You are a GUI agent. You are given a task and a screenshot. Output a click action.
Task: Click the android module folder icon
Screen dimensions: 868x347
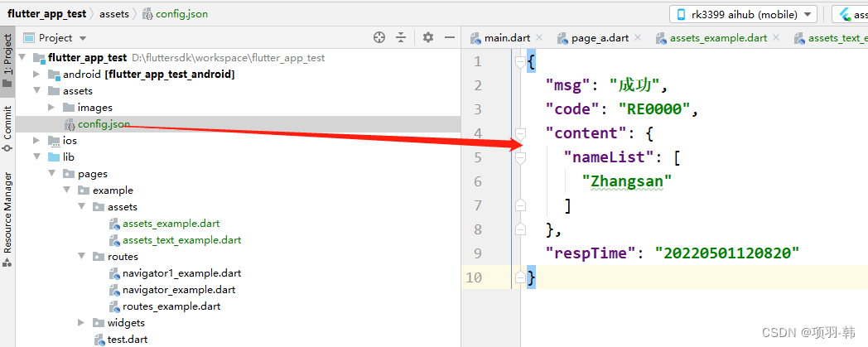(54, 75)
